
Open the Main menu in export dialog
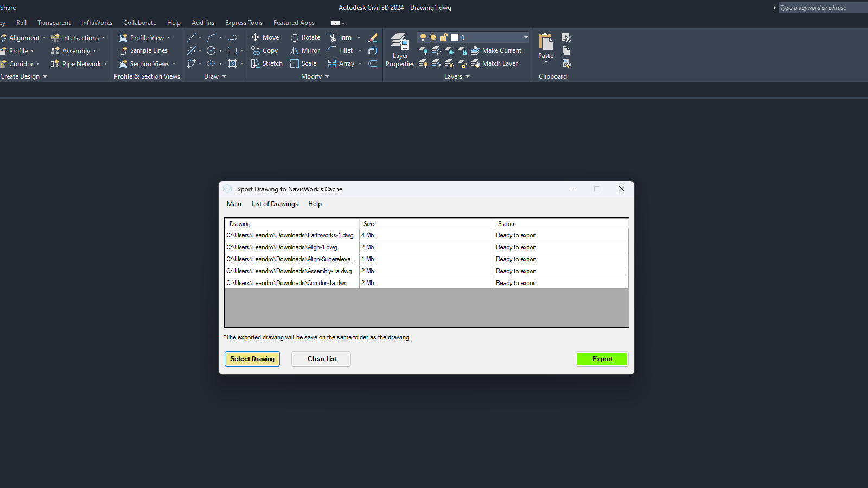coord(234,204)
